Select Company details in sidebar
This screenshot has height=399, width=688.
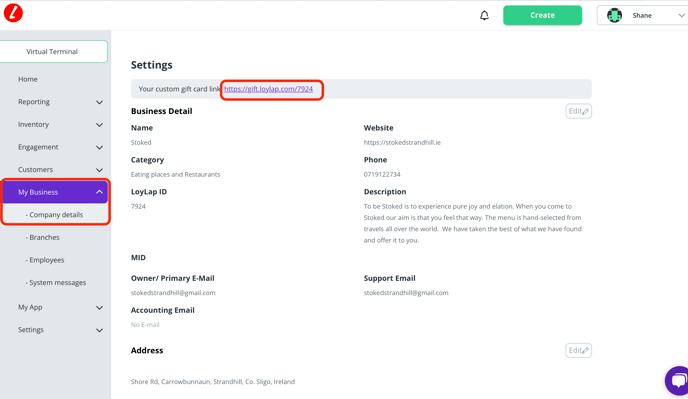tap(55, 215)
